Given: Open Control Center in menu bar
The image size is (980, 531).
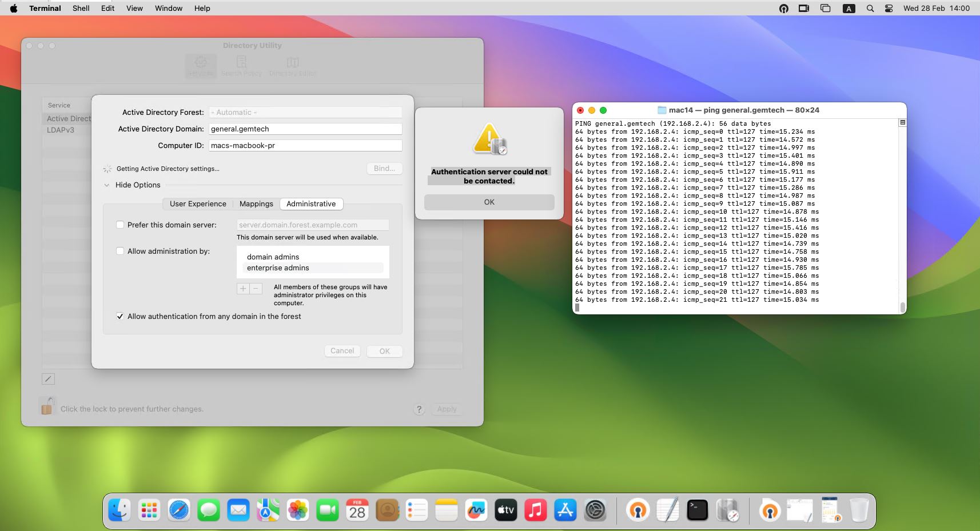Looking at the screenshot, I should [889, 9].
